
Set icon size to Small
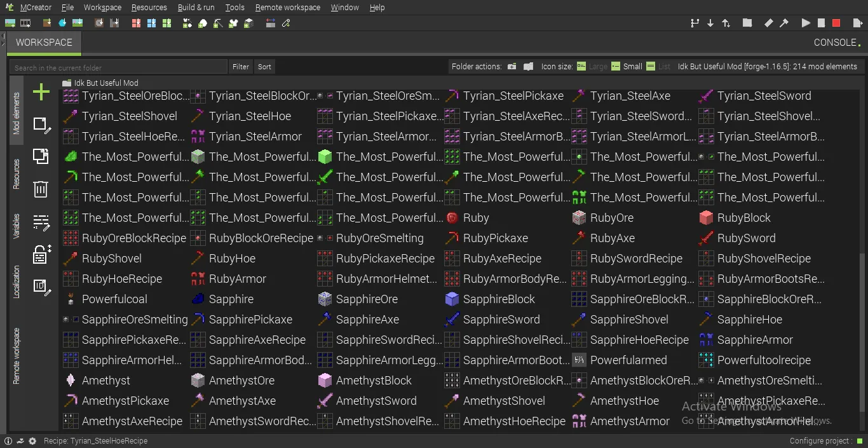click(627, 66)
